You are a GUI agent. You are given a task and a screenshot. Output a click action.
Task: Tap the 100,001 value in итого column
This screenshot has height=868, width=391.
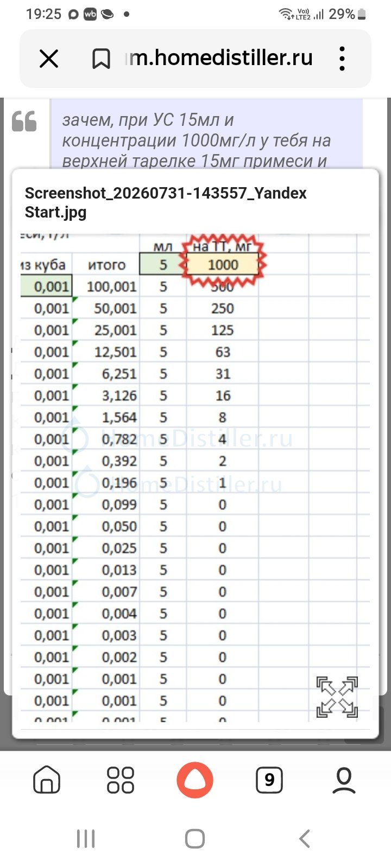112,286
